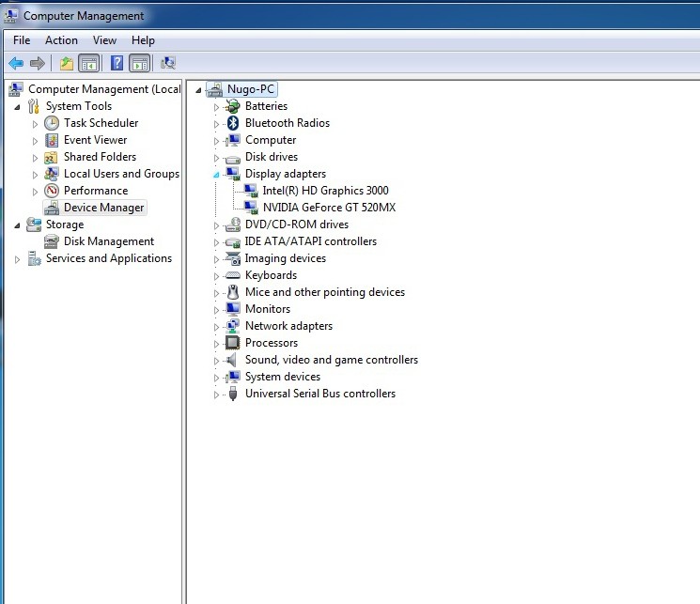This screenshot has height=604, width=700.
Task: Click the Batteries device icon
Action: tap(233, 106)
